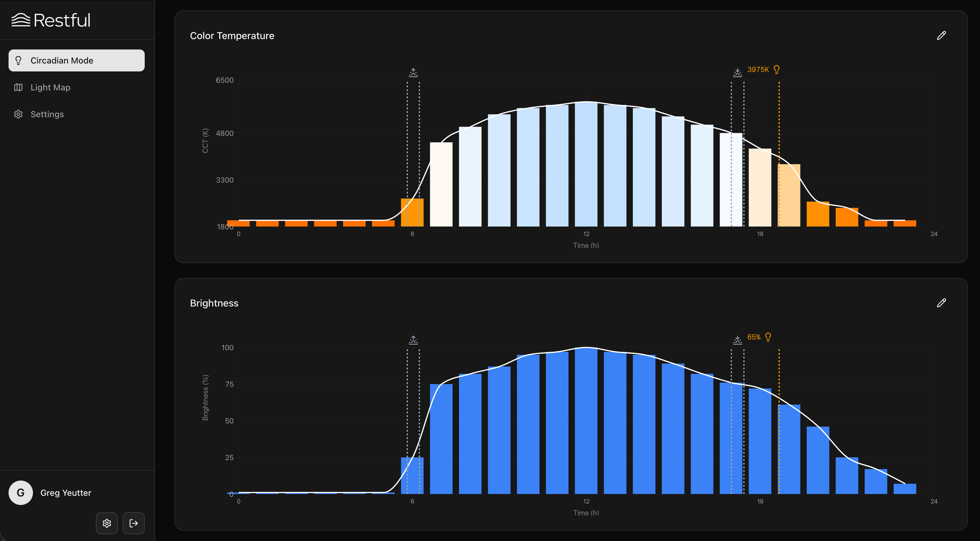Click the sunset icon above the Brightness chart
Viewport: 980px width, 541px height.
coord(737,340)
